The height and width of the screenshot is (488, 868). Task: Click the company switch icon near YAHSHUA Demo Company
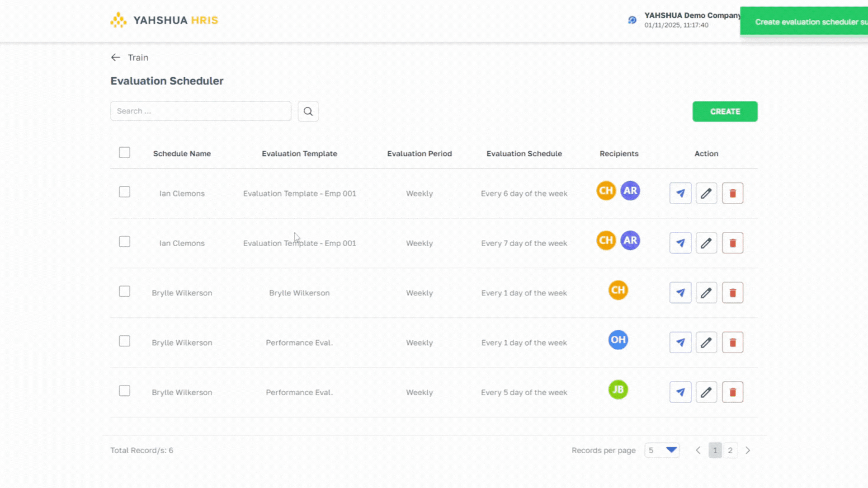632,20
